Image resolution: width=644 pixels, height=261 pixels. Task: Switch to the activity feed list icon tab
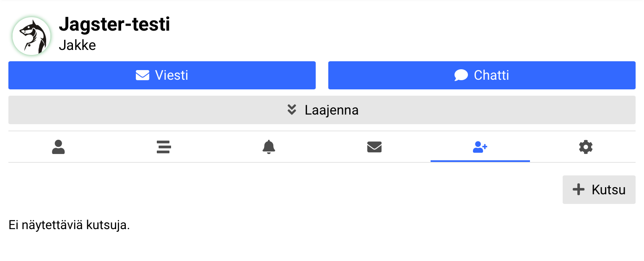point(164,147)
